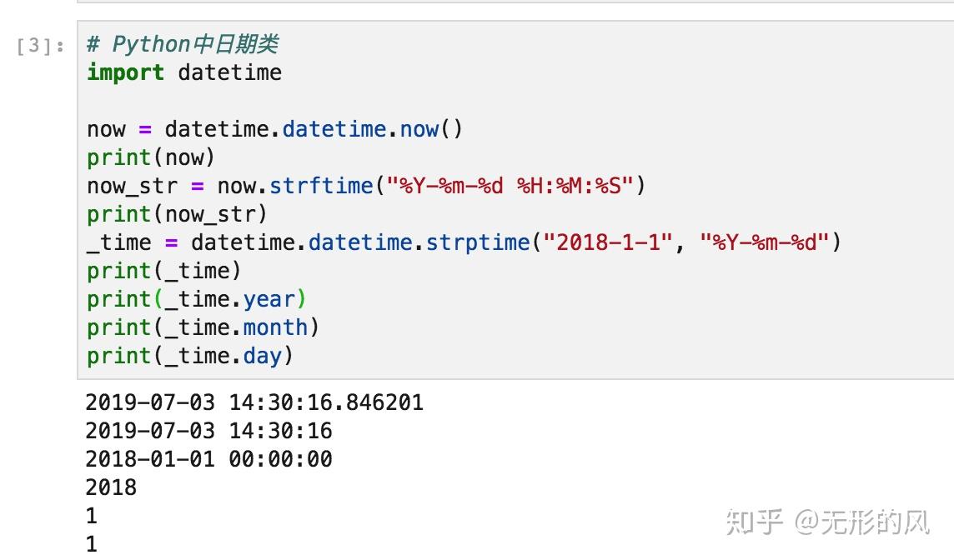954x560 pixels.
Task: Click the day attribute in last line
Action: point(262,357)
